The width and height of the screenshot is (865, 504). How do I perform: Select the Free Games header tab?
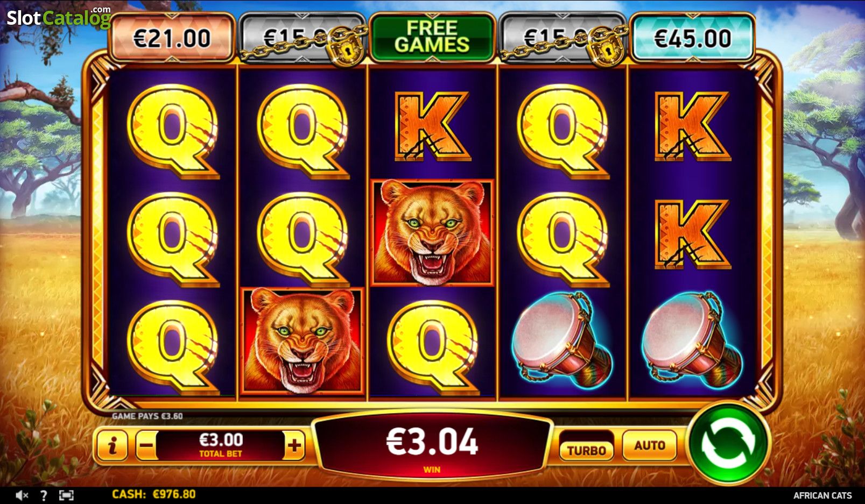pos(432,37)
